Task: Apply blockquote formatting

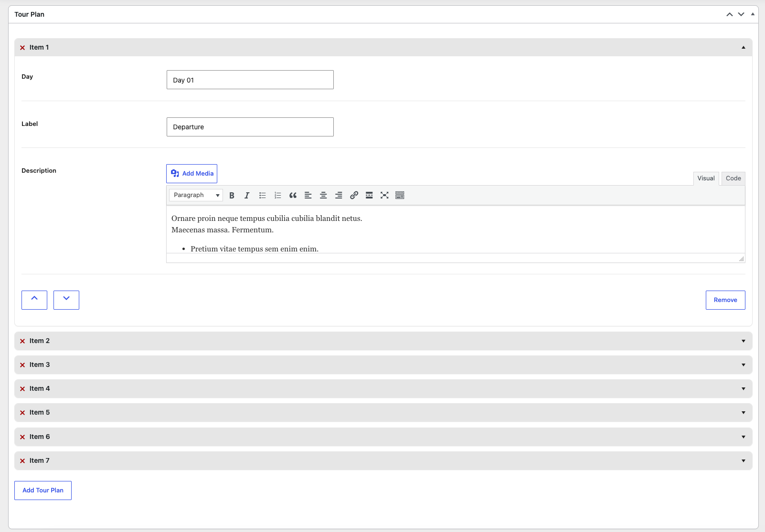Action: pyautogui.click(x=293, y=195)
